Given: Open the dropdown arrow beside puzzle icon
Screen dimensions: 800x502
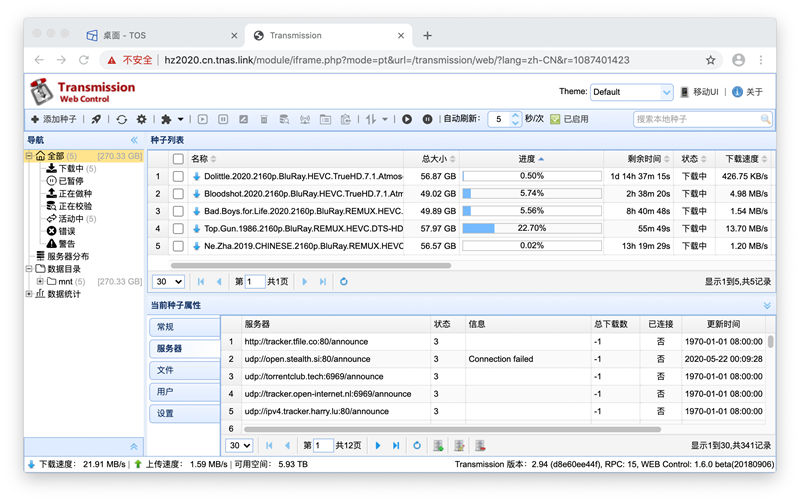Looking at the screenshot, I should (x=181, y=119).
